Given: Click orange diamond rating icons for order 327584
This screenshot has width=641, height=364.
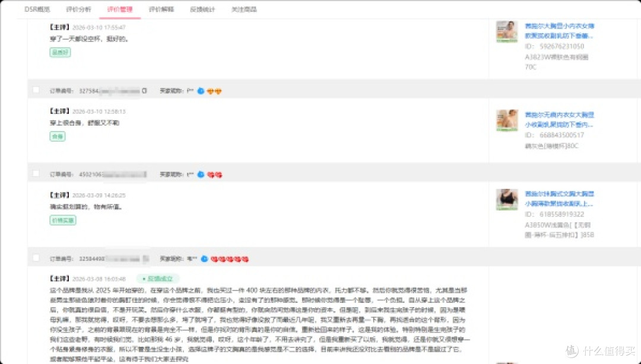Looking at the screenshot, I should tap(214, 91).
